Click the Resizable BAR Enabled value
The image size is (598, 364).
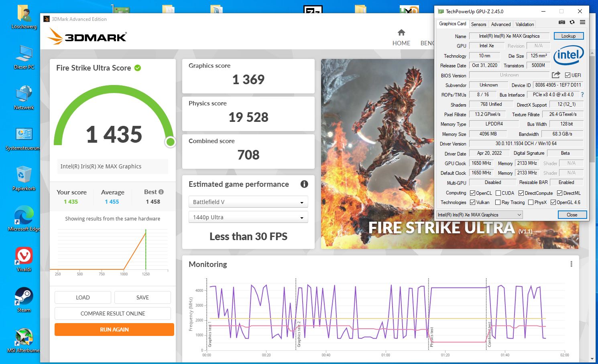566,182
